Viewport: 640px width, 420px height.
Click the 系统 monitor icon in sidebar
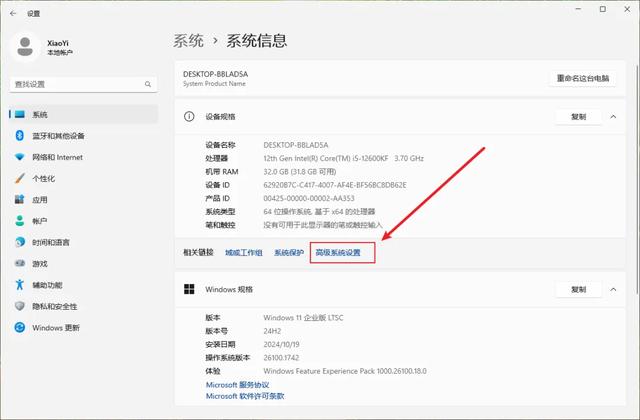coord(20,114)
